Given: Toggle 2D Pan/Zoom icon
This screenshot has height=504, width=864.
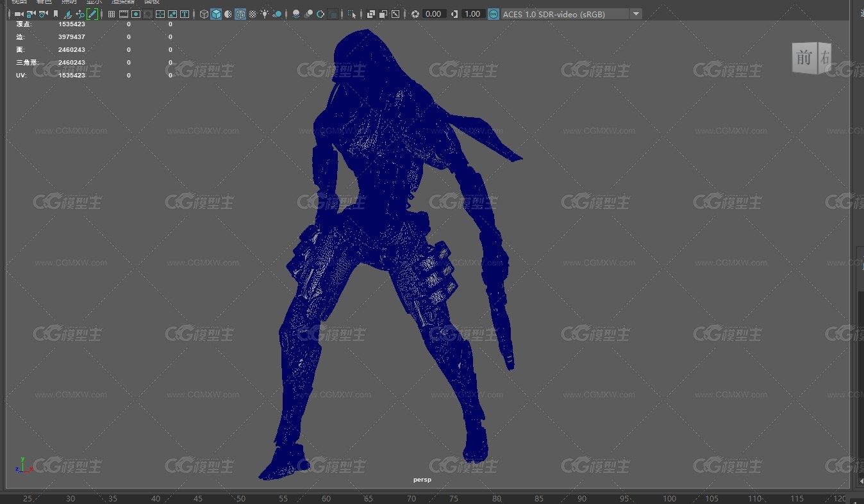Looking at the screenshot, I should [x=80, y=13].
